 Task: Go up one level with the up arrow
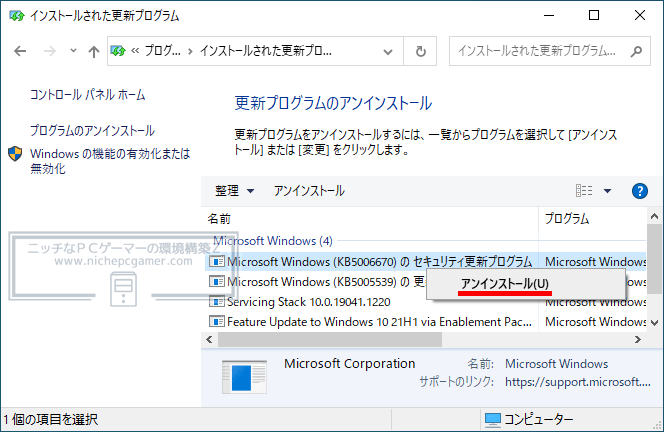(94, 51)
